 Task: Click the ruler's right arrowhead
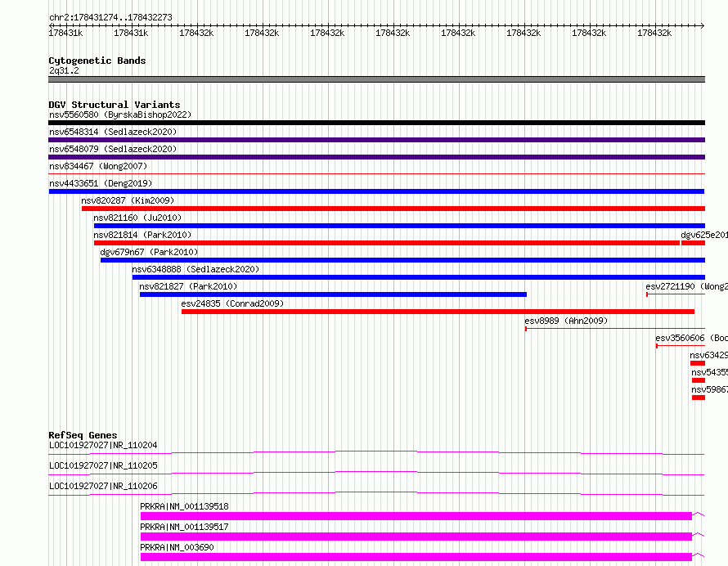click(703, 25)
